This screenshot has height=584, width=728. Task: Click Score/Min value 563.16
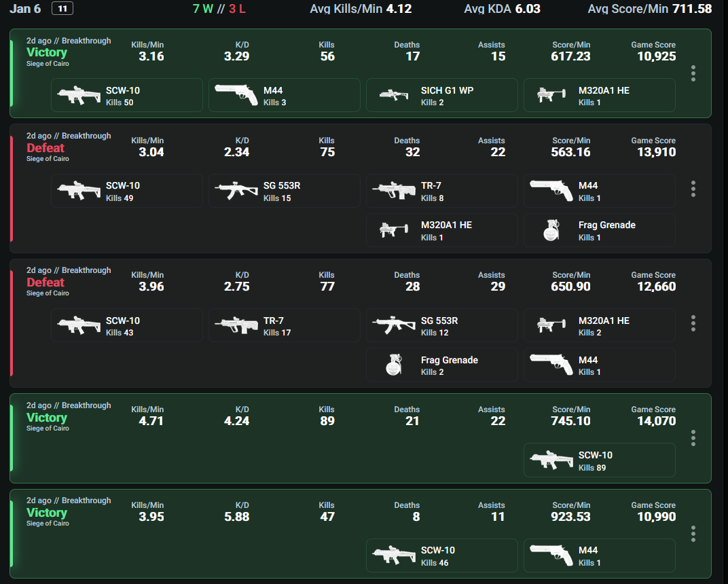(x=570, y=152)
